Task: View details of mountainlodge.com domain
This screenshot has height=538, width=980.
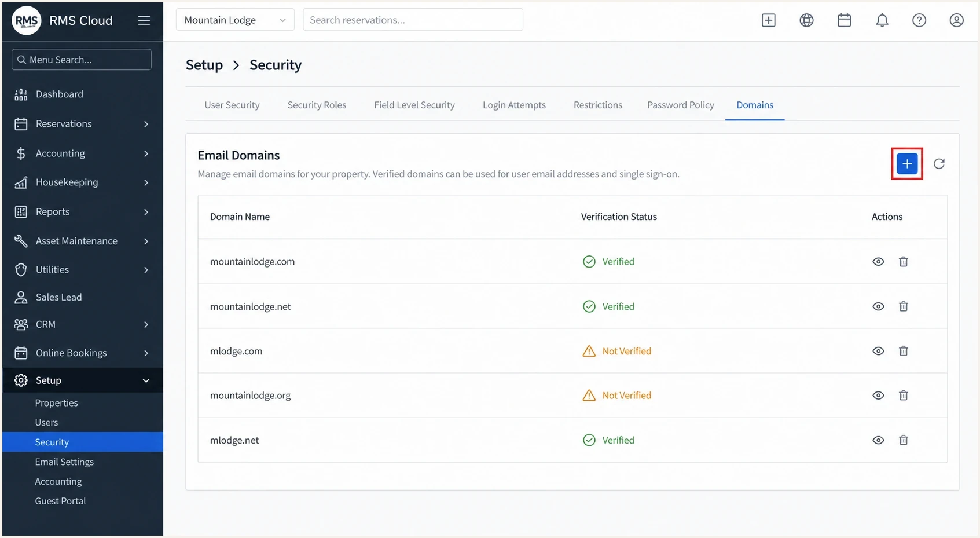Action: click(878, 262)
